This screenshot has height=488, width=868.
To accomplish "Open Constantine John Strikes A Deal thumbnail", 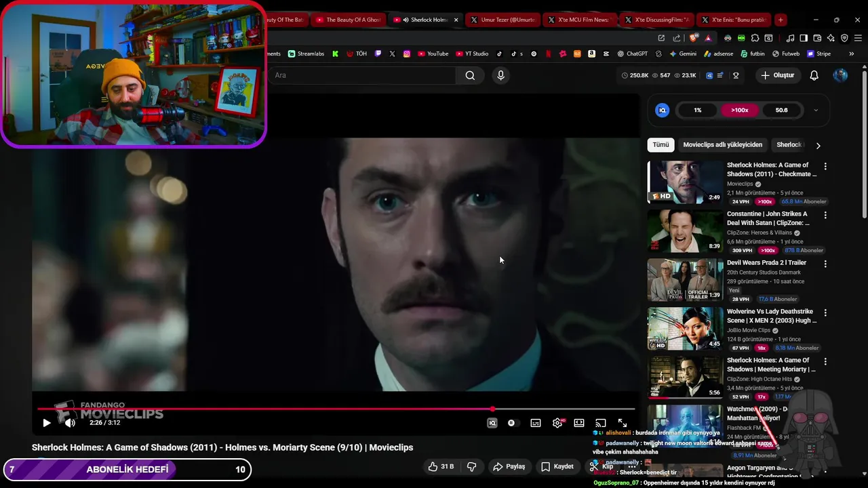I will tap(685, 230).
